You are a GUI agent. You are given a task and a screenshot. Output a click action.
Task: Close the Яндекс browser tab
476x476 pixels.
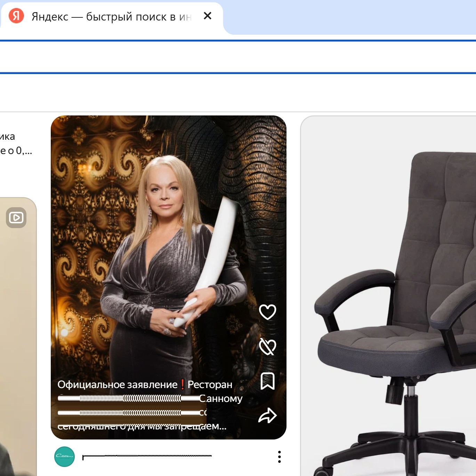(208, 16)
